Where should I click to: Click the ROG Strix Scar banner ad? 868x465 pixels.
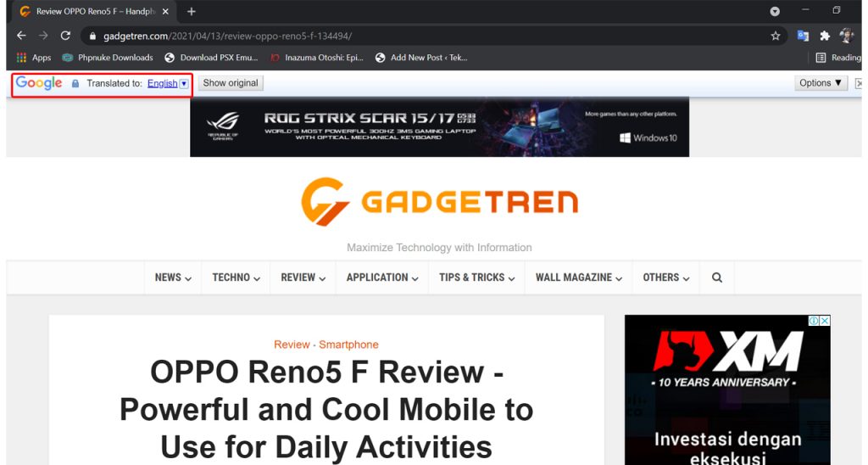[439, 127]
